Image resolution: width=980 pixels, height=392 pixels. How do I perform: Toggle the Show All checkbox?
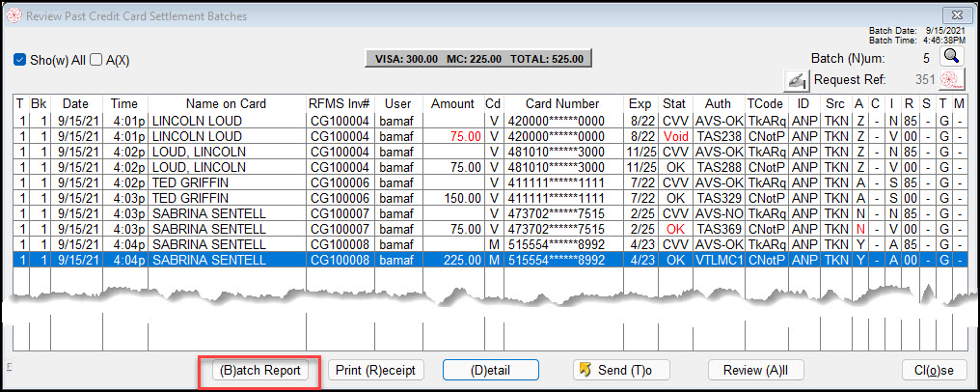point(19,60)
